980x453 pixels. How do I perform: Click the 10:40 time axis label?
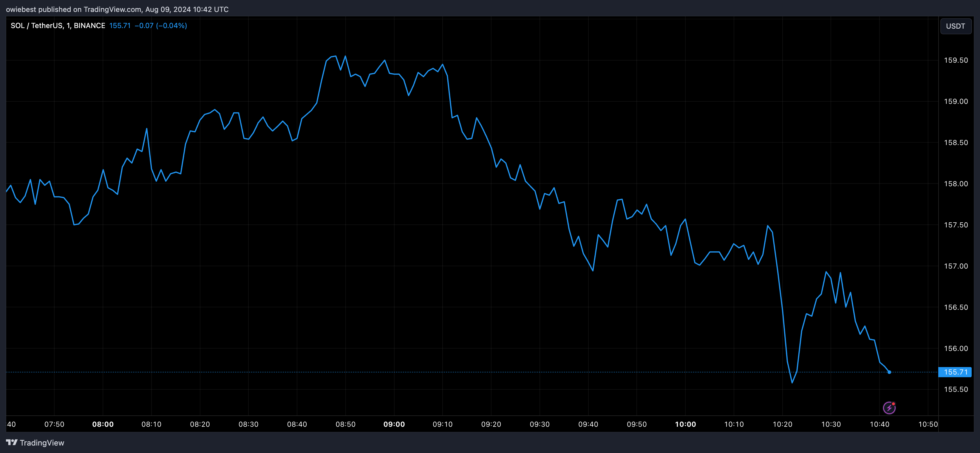click(879, 424)
